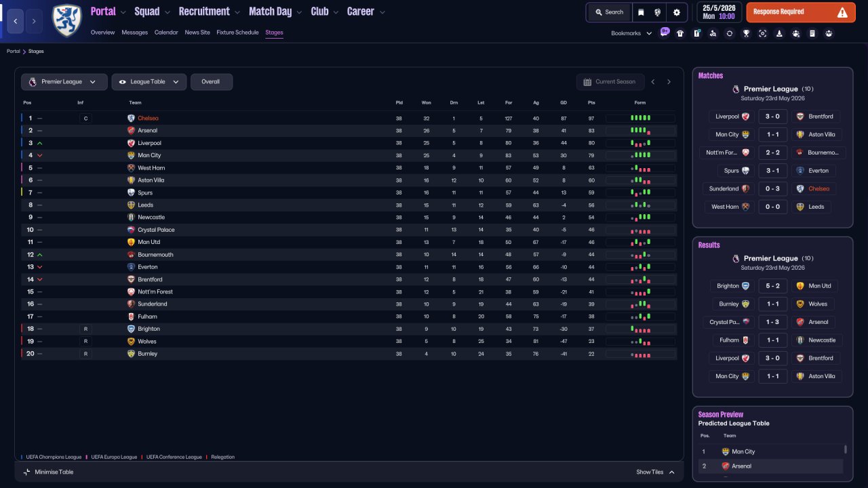
Task: Click the R info badge on Brighton's row
Action: pyautogui.click(x=85, y=329)
